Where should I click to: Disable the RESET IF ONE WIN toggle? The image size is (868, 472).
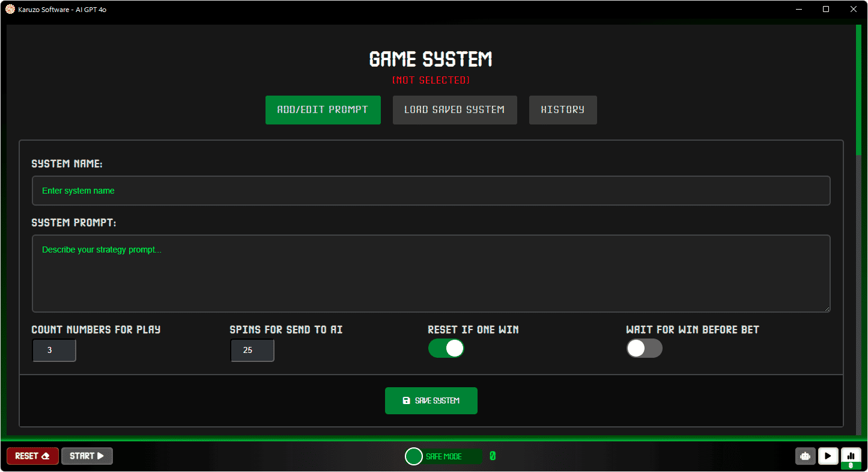[x=446, y=348]
